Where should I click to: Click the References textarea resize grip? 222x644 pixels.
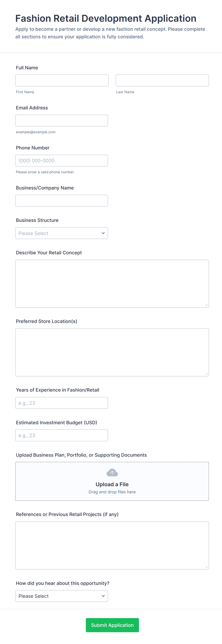(x=206, y=567)
